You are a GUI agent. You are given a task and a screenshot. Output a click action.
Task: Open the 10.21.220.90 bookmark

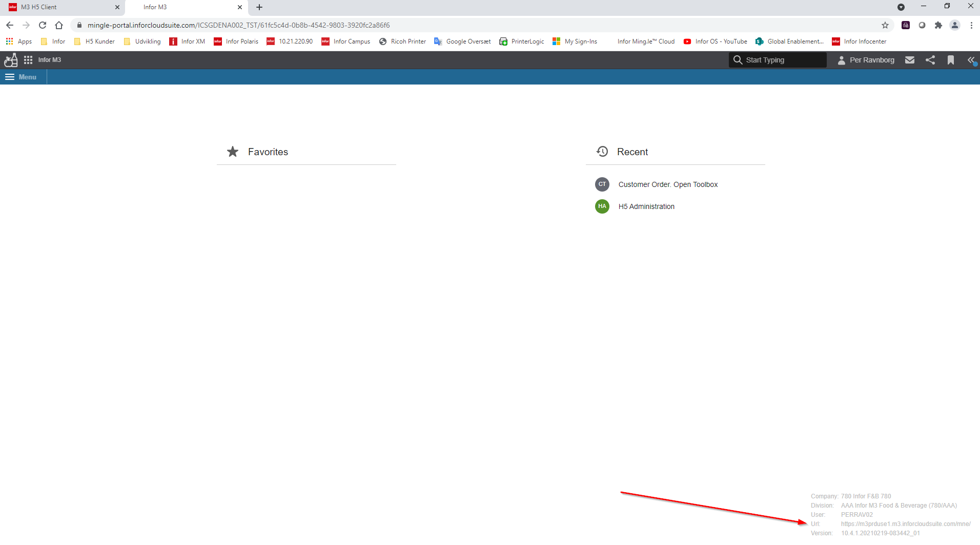(x=290, y=41)
